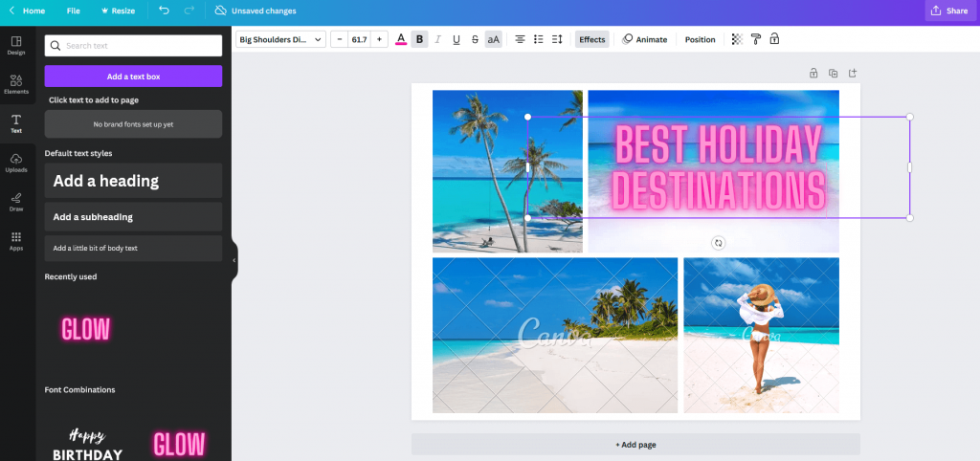Select the BEST HOLIDAY DESTINATIONS text
The height and width of the screenshot is (461, 980).
click(718, 167)
